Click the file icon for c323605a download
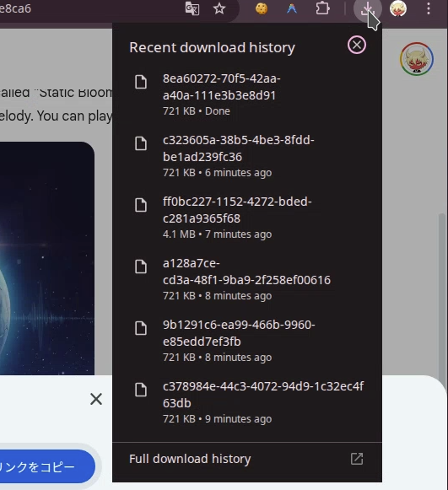 point(141,143)
